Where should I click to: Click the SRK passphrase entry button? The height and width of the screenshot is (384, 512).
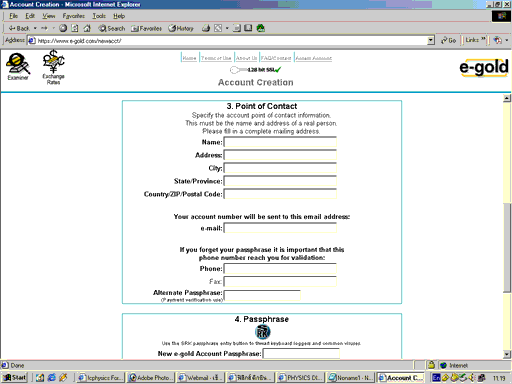tap(263, 332)
